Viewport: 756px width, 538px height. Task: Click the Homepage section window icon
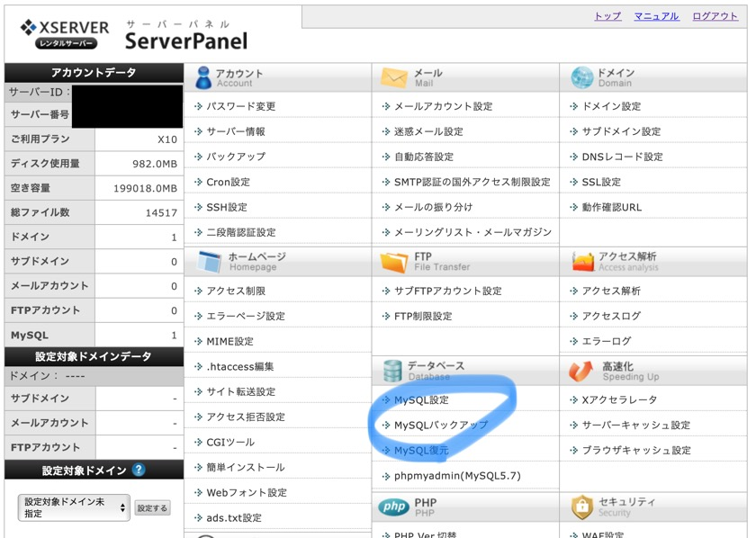tap(209, 262)
